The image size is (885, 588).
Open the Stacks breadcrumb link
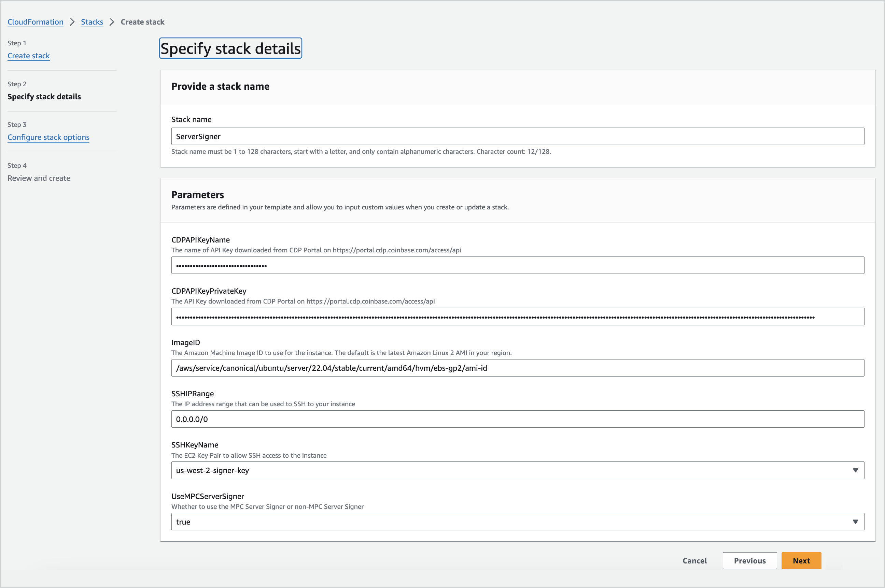[92, 22]
